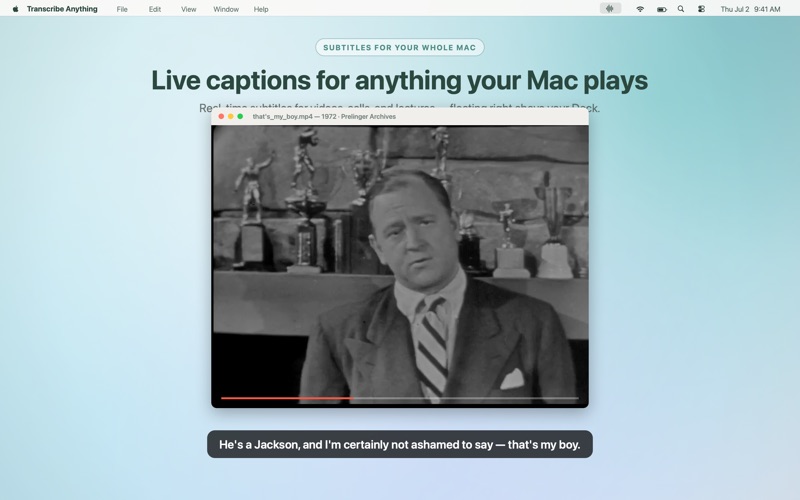Screen dimensions: 800x500
Task: Open the Apple menu
Action: click(x=15, y=9)
